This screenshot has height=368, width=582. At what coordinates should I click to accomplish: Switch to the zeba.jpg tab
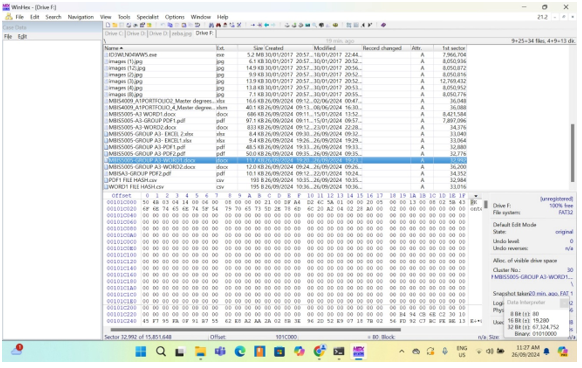pyautogui.click(x=181, y=33)
